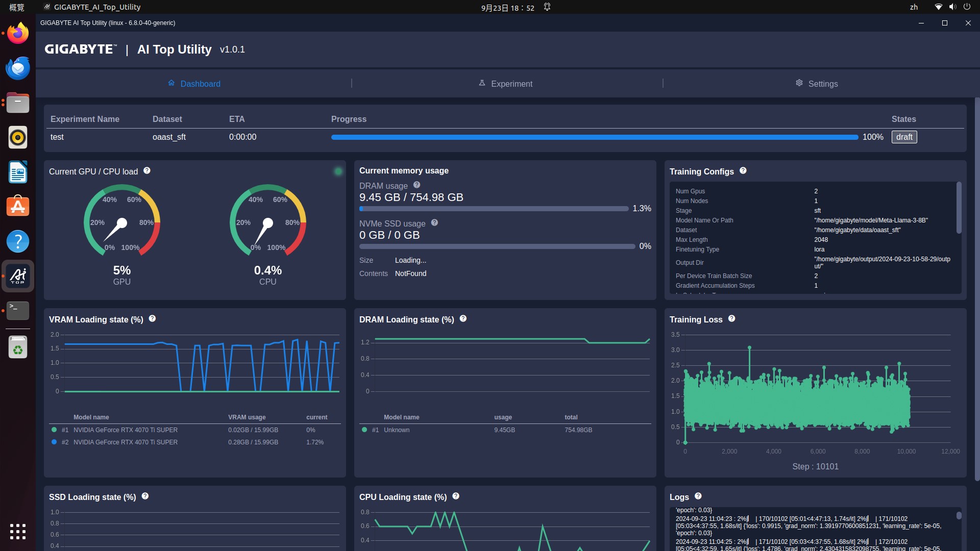The height and width of the screenshot is (551, 980).
Task: Click the green status indicator in GPU/CPU panel
Action: 338,171
